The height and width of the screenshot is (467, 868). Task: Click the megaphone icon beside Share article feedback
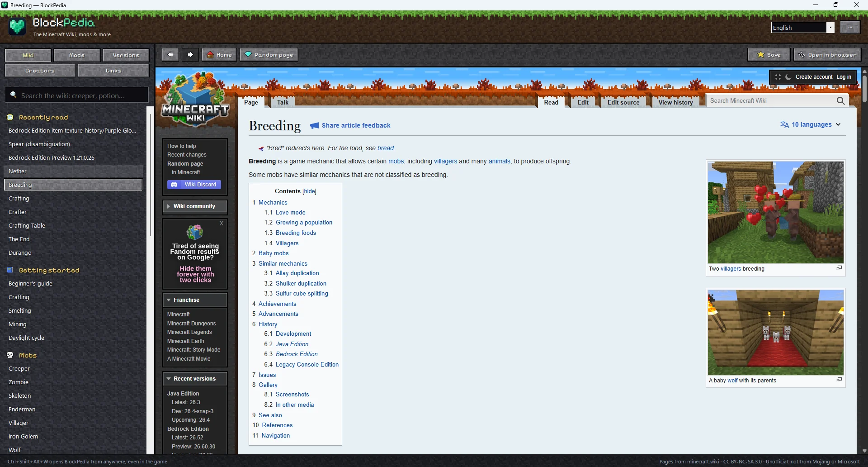click(x=314, y=126)
